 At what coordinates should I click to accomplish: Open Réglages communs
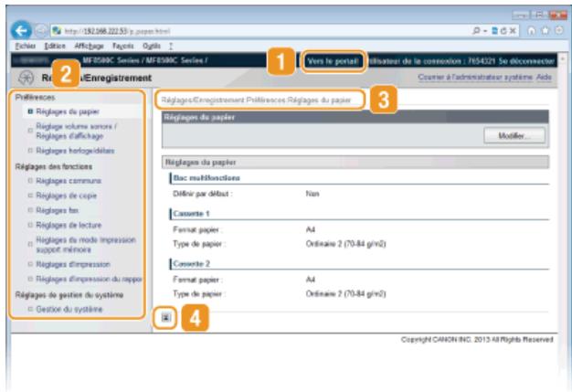point(69,181)
